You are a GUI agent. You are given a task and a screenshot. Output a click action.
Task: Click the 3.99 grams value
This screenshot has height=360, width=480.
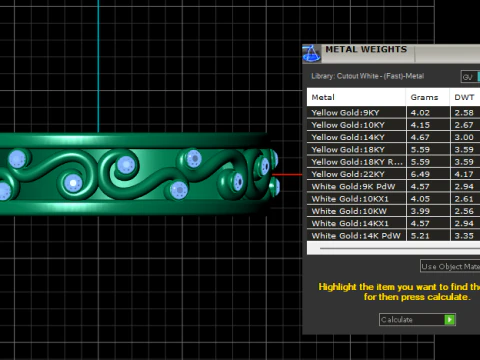420,211
